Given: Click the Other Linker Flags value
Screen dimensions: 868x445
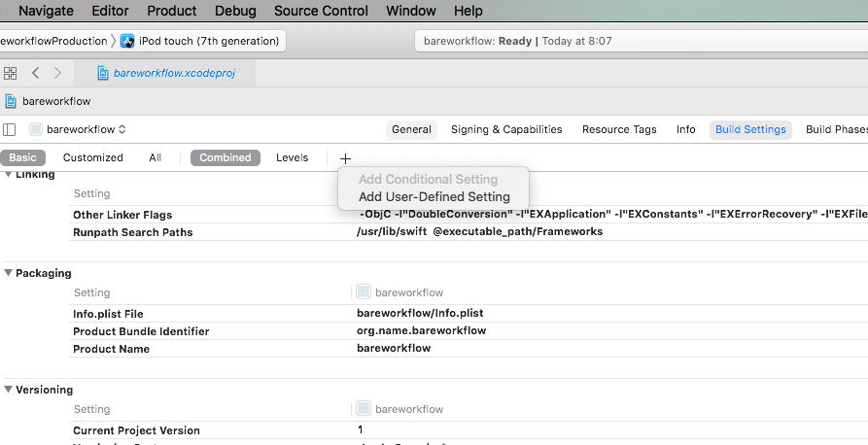Looking at the screenshot, I should tap(613, 214).
